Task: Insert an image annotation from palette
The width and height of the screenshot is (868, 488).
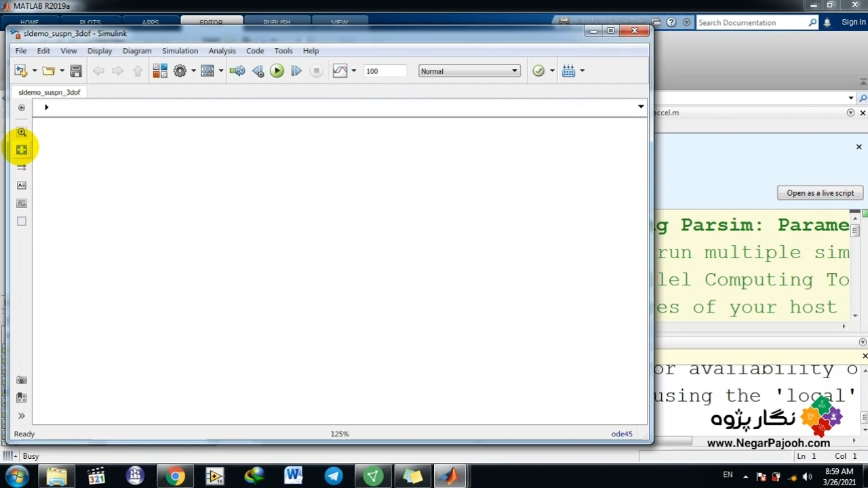Action: (x=22, y=203)
